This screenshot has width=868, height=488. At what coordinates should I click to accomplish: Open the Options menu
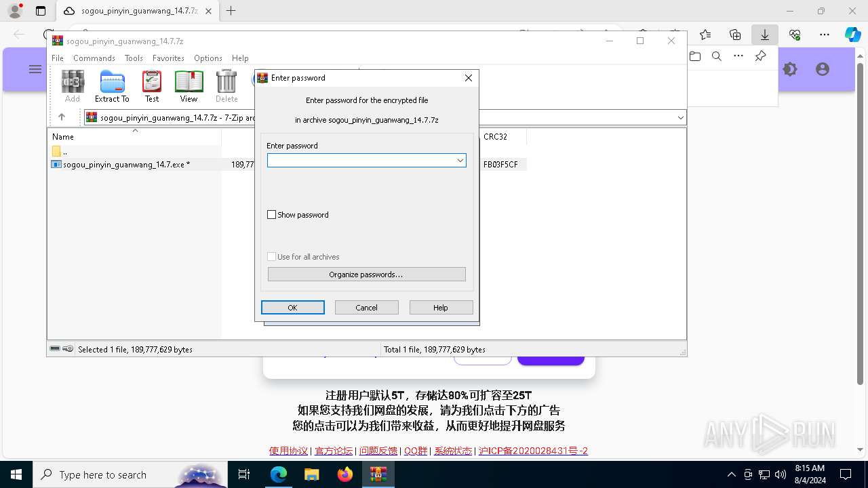(x=208, y=58)
